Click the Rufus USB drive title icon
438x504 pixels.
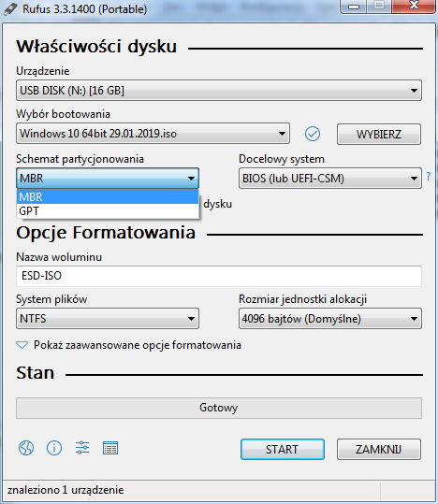(x=10, y=9)
